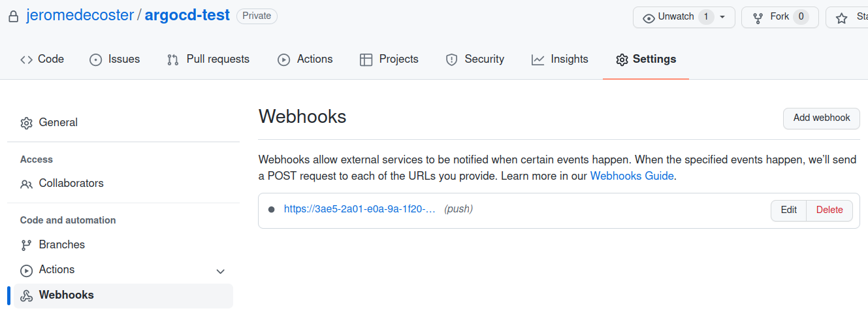Image resolution: width=868 pixels, height=315 pixels.
Task: Go to the Pull requests tab
Action: (x=208, y=59)
